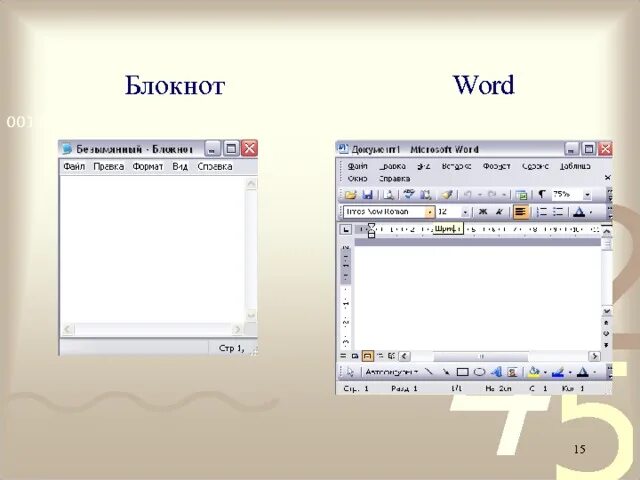Click the Insert Table icon in Word
This screenshot has width=640, height=480.
point(521,195)
